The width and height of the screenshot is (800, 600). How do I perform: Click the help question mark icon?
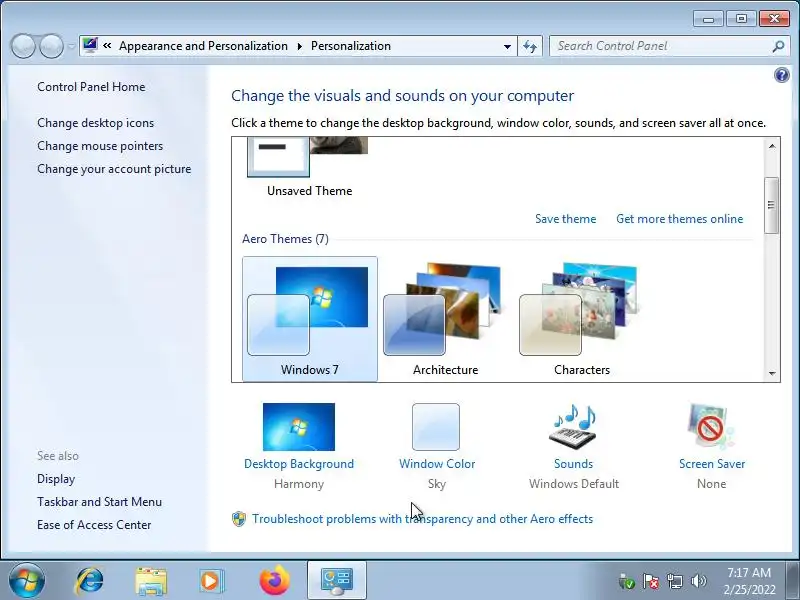(x=781, y=76)
